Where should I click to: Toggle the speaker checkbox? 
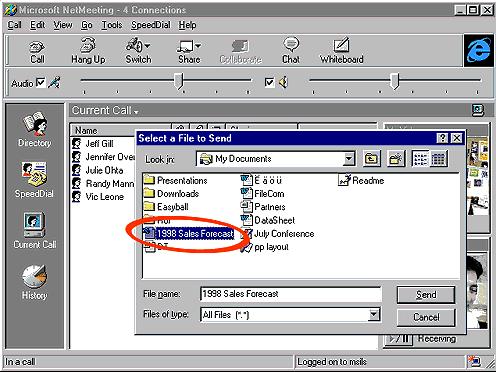click(x=269, y=82)
